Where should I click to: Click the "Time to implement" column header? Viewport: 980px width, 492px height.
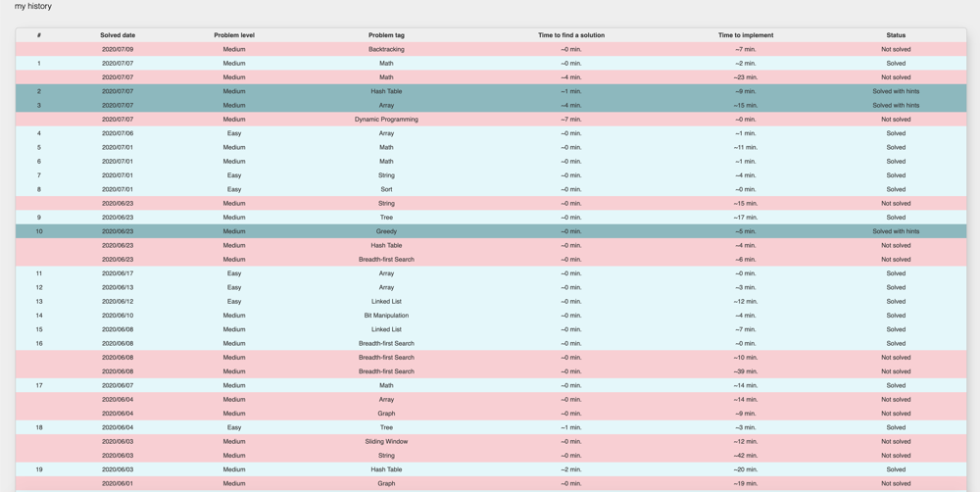[745, 35]
